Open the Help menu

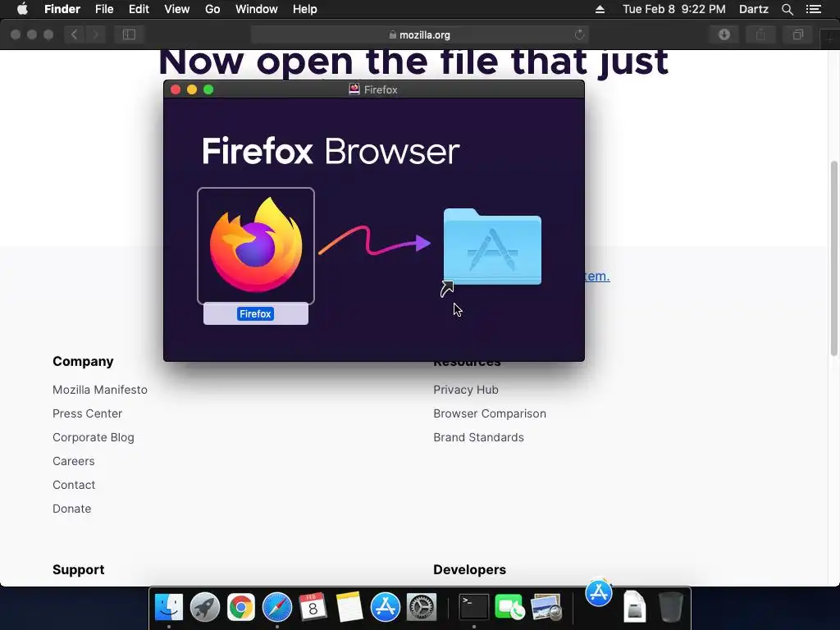click(x=305, y=9)
